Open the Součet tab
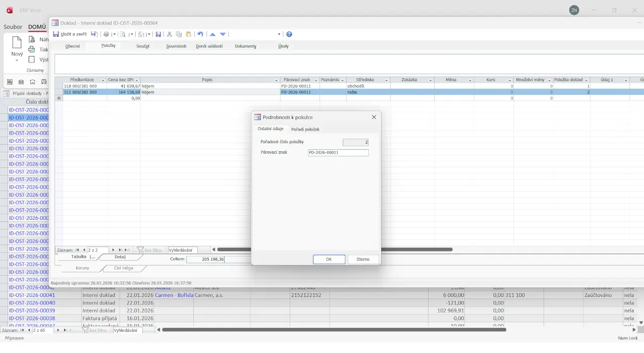644x353 pixels. coord(143,46)
